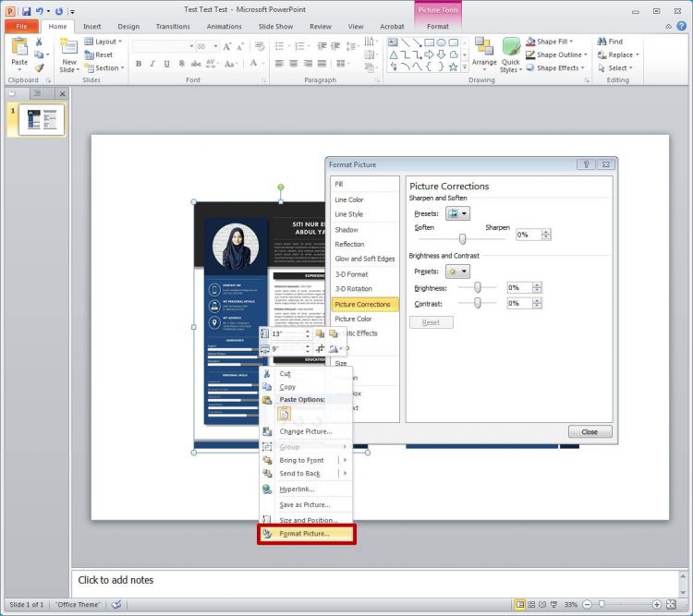This screenshot has width=693, height=616.
Task: Click the Soften/Sharpen slider handle
Action: click(462, 237)
